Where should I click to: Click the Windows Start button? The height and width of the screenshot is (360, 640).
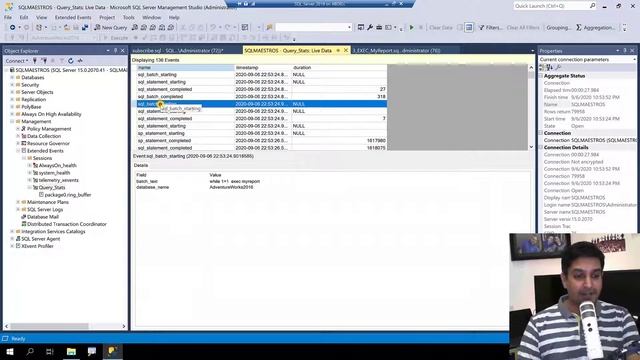point(10,351)
